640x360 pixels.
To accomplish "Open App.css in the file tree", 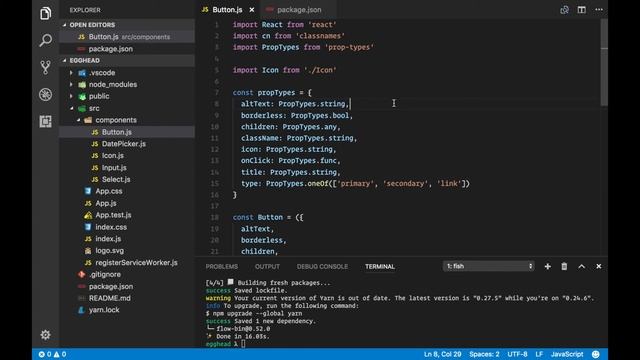I will 127,191.
